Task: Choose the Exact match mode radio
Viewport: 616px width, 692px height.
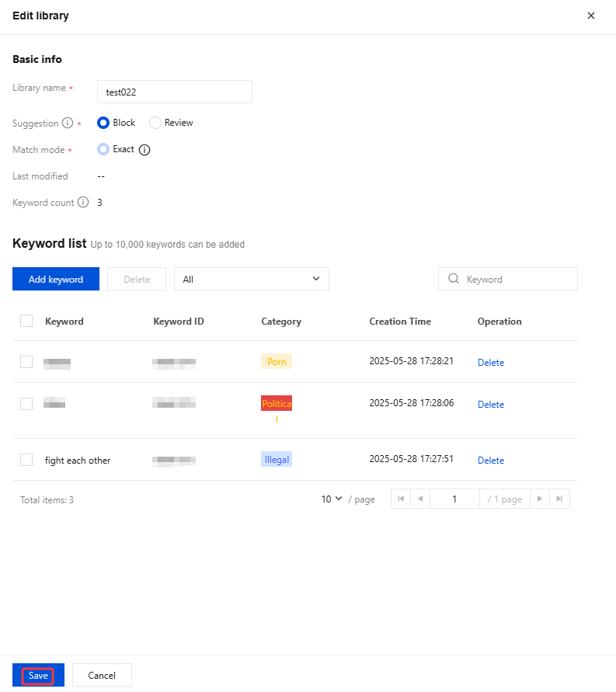Action: point(103,149)
